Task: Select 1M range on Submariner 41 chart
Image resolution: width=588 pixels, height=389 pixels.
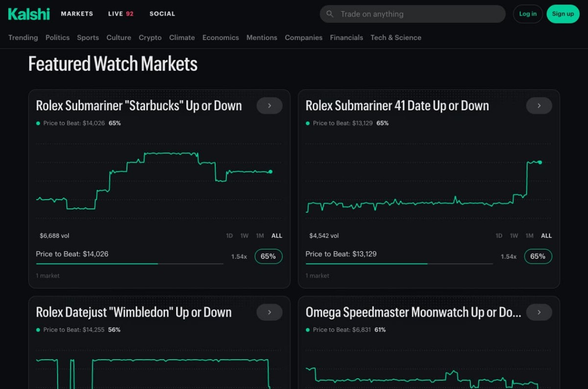Action: (530, 236)
